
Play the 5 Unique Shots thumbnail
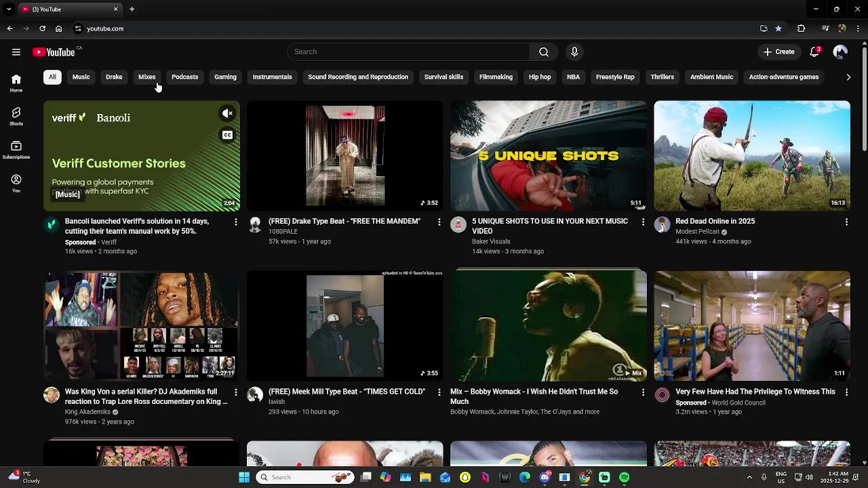[x=549, y=156]
